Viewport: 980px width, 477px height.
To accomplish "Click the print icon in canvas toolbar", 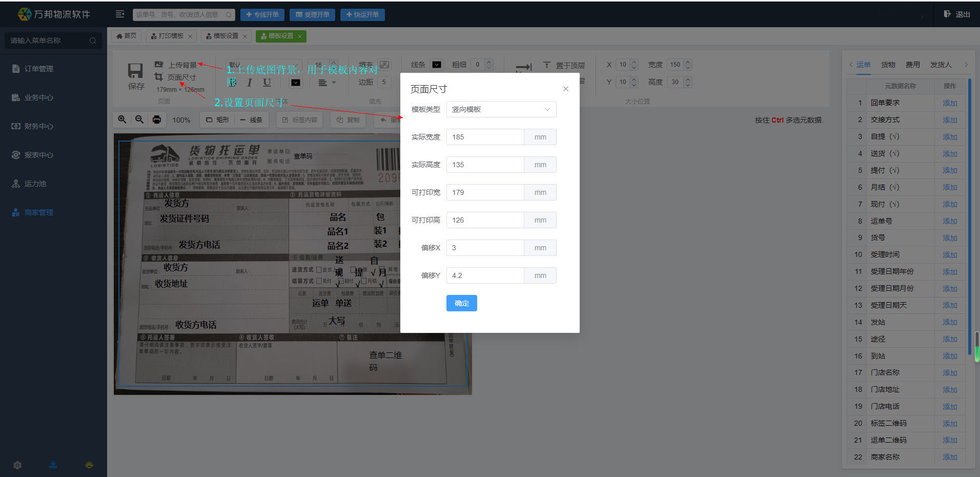I will (157, 120).
